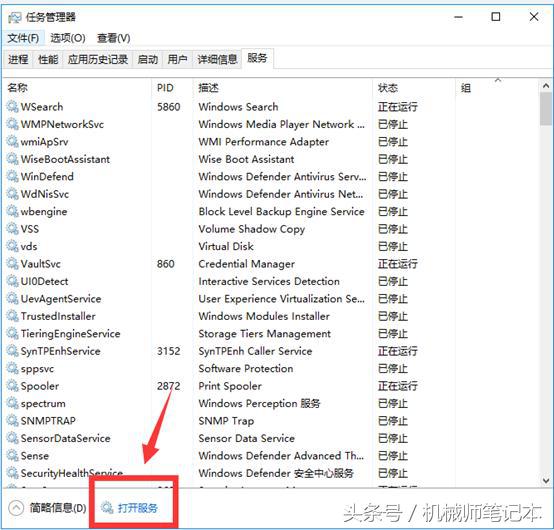Click the Wise Boot Assistant description
This screenshot has height=530, width=554.
246,159
